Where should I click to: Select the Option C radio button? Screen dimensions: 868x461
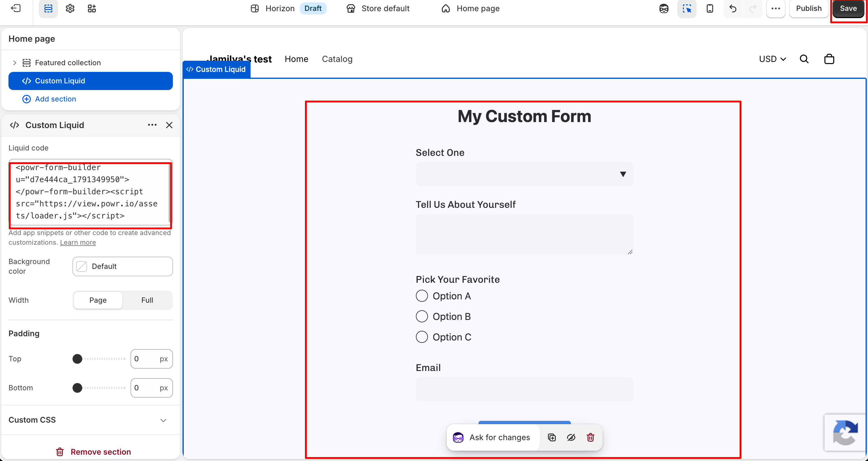pyautogui.click(x=422, y=337)
